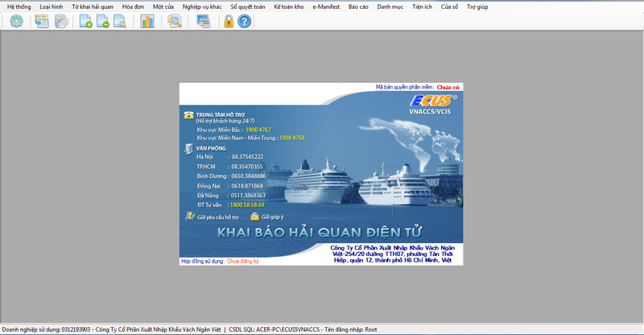The width and height of the screenshot is (644, 335).
Task: Click CSDL SQL status bar entry
Action: [274, 329]
